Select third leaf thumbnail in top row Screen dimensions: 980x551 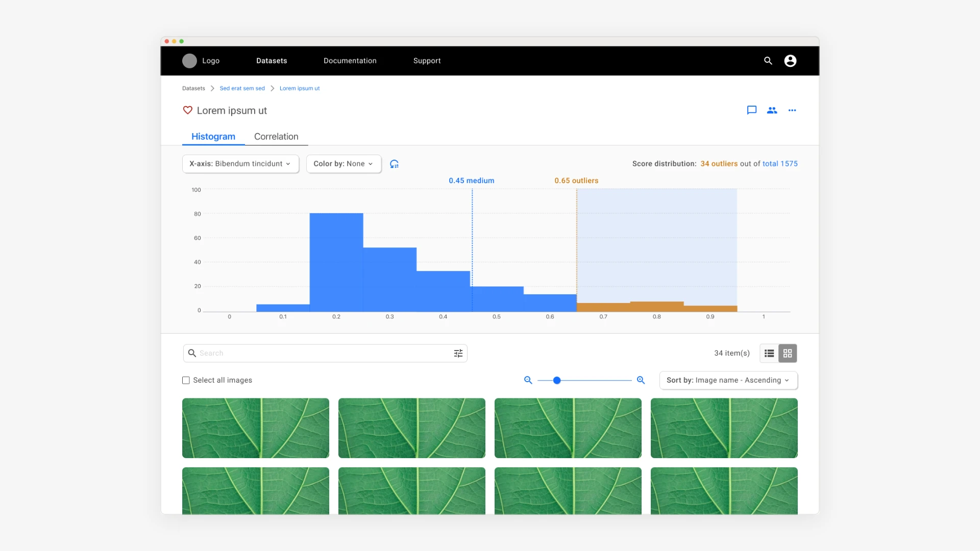pyautogui.click(x=568, y=428)
